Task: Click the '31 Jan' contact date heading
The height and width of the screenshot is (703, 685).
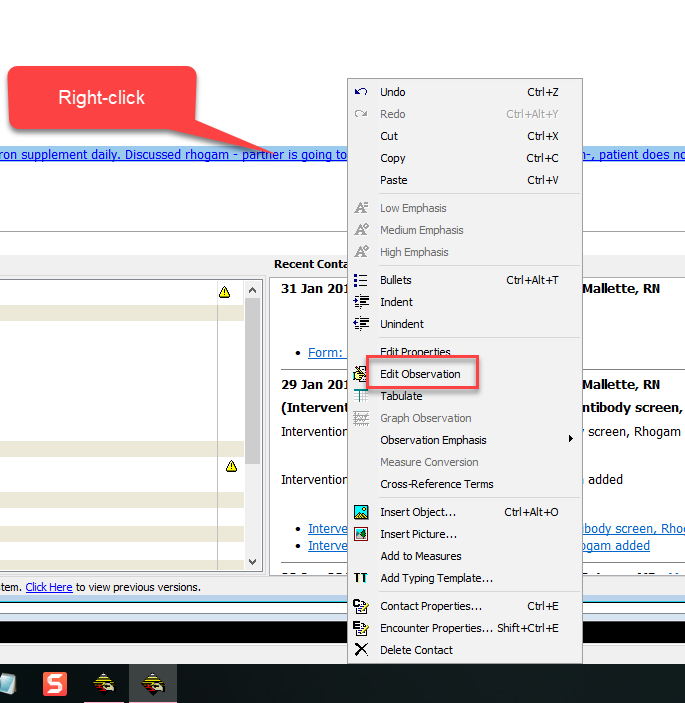Action: point(314,288)
